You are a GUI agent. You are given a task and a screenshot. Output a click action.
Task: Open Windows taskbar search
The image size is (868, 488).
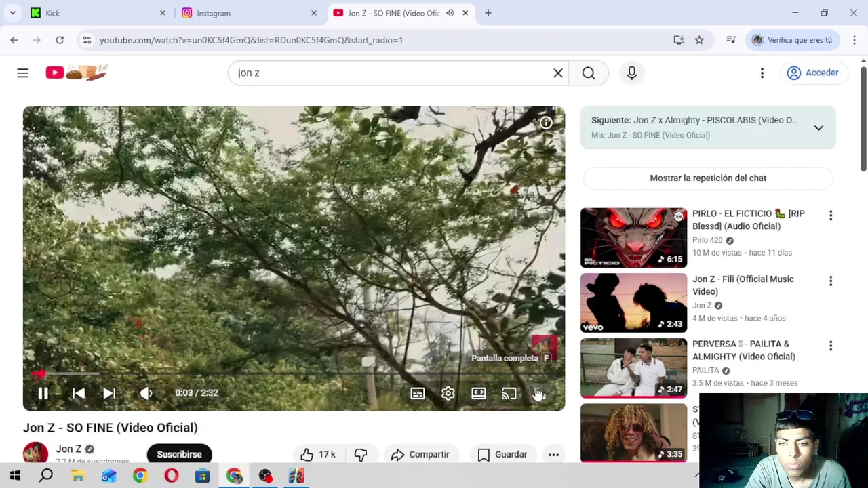coord(46,476)
